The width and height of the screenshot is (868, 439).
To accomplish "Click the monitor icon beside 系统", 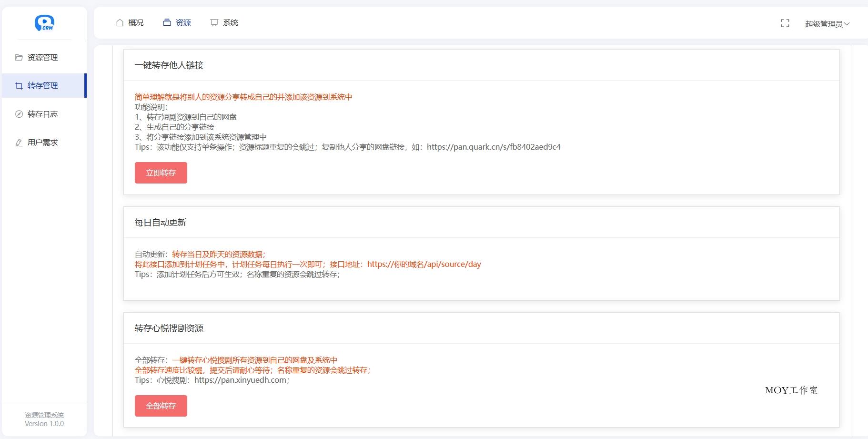I will tap(214, 23).
